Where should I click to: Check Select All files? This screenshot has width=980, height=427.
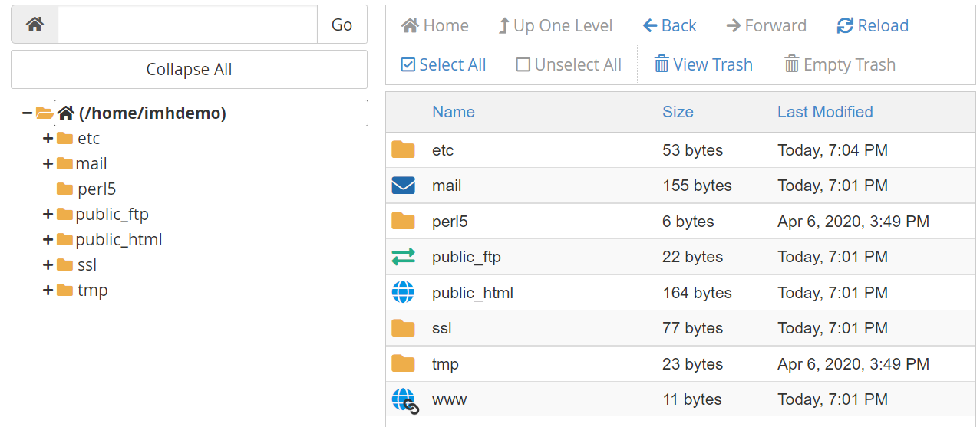(444, 64)
